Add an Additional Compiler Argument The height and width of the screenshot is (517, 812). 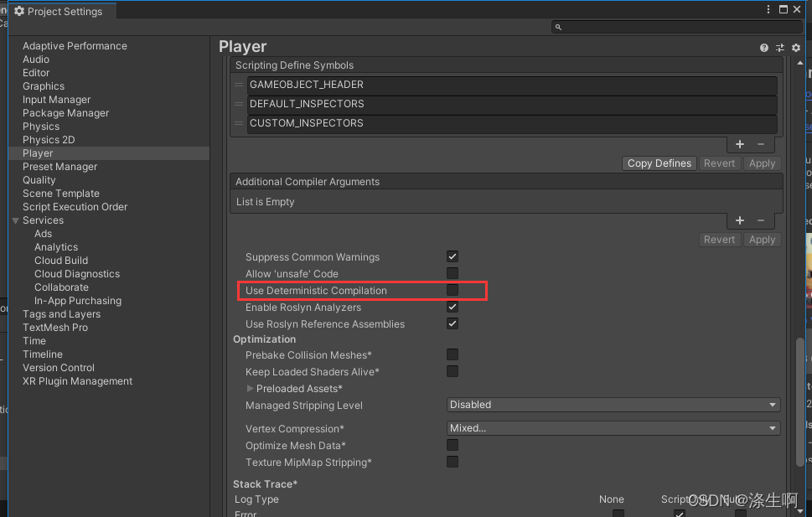pyautogui.click(x=739, y=220)
